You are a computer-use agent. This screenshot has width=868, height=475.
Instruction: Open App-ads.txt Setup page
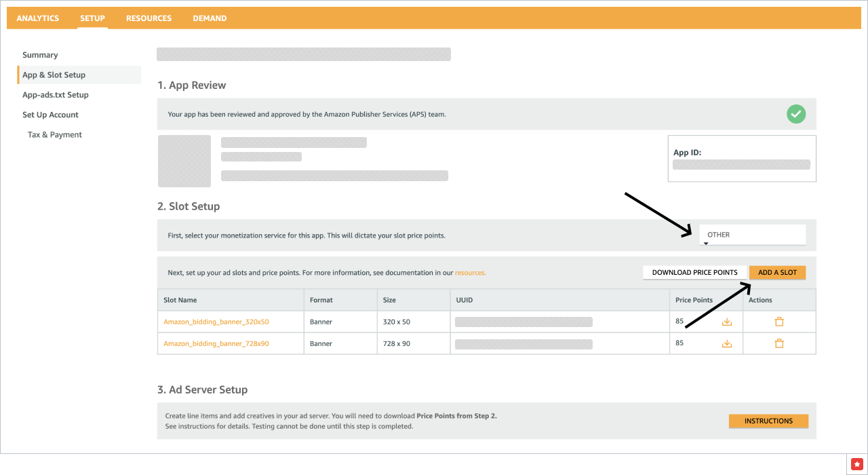pyautogui.click(x=56, y=95)
